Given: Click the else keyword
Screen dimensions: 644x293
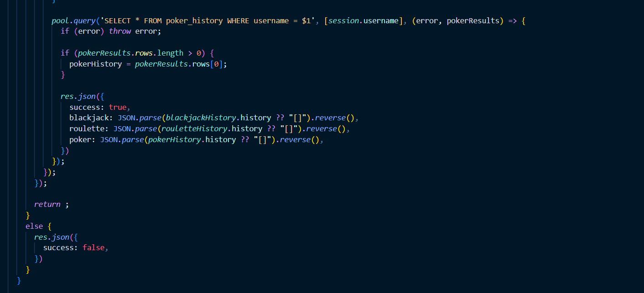Looking at the screenshot, I should 34,226.
